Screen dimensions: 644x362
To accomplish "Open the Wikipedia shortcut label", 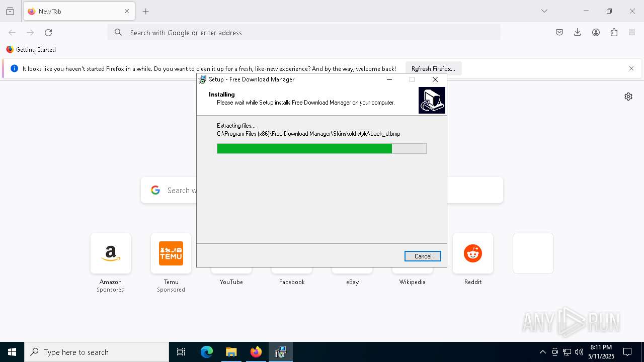I will pyautogui.click(x=413, y=282).
